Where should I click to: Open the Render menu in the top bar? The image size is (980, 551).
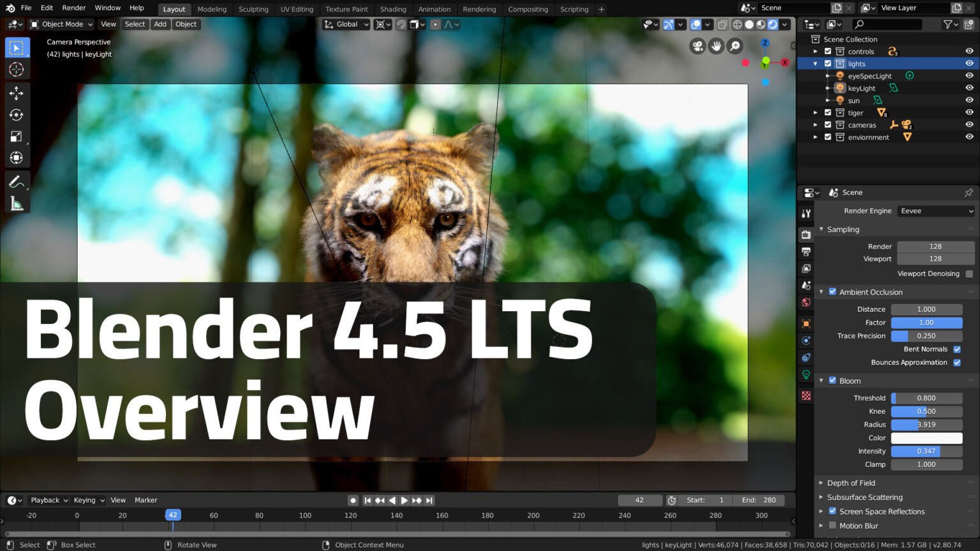pos(73,8)
